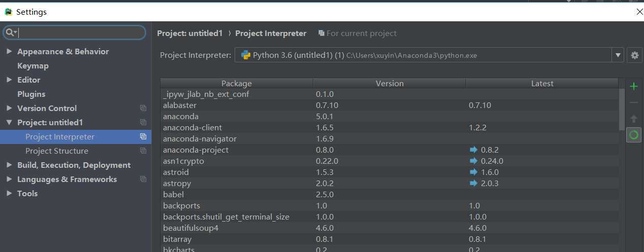The width and height of the screenshot is (644, 252).
Task: Select the astropy package row
Action: coord(390,183)
